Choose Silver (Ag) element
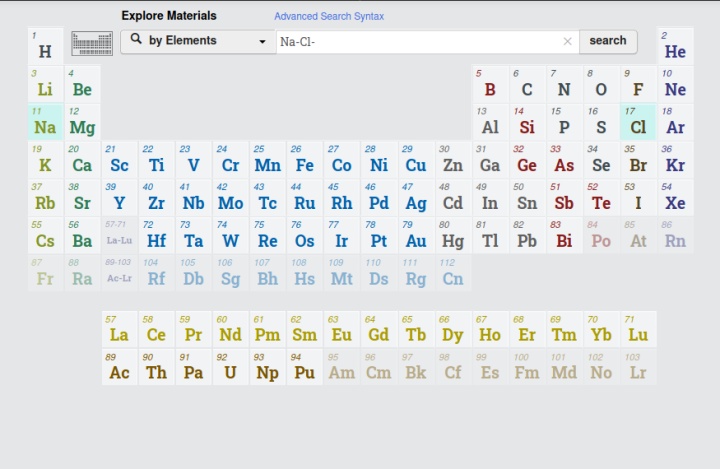Screen dimensions: 720x469 416,198
